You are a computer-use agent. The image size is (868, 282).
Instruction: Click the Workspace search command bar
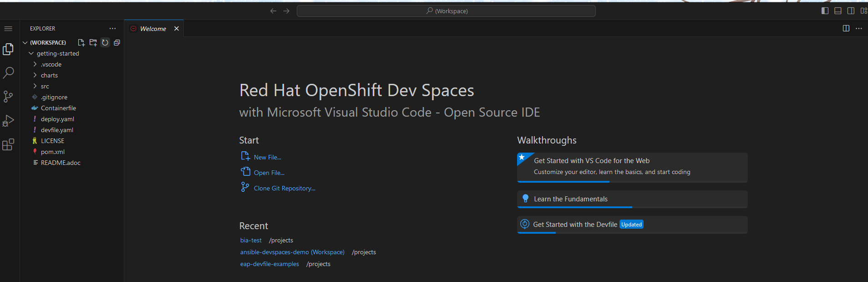click(x=446, y=11)
